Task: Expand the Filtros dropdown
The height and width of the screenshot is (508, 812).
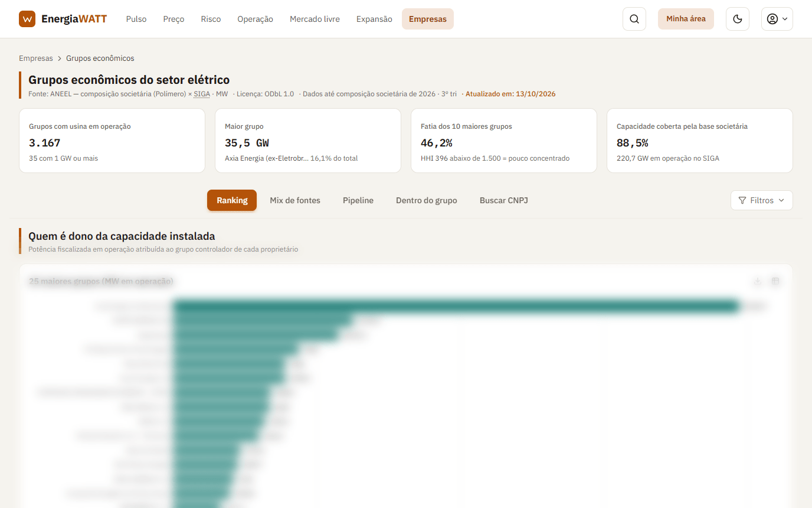Action: (x=762, y=200)
